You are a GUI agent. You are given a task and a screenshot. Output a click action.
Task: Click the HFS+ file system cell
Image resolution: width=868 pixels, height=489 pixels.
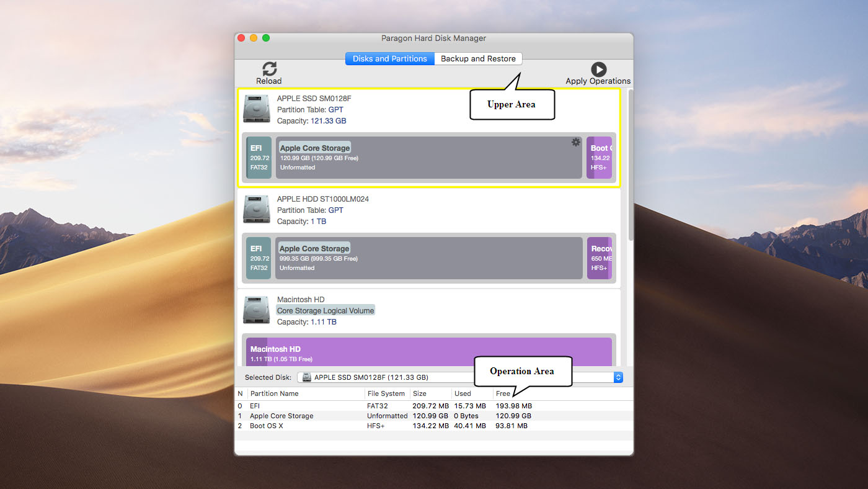(x=376, y=426)
